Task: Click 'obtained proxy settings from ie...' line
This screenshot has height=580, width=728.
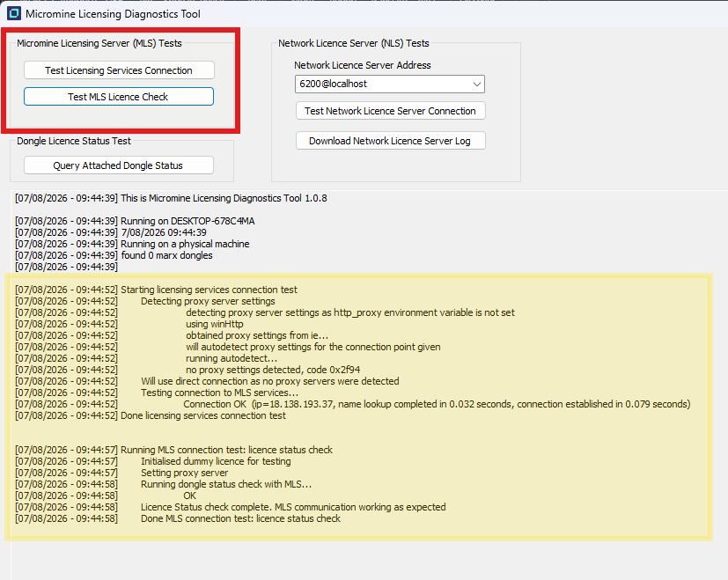Action: click(257, 335)
